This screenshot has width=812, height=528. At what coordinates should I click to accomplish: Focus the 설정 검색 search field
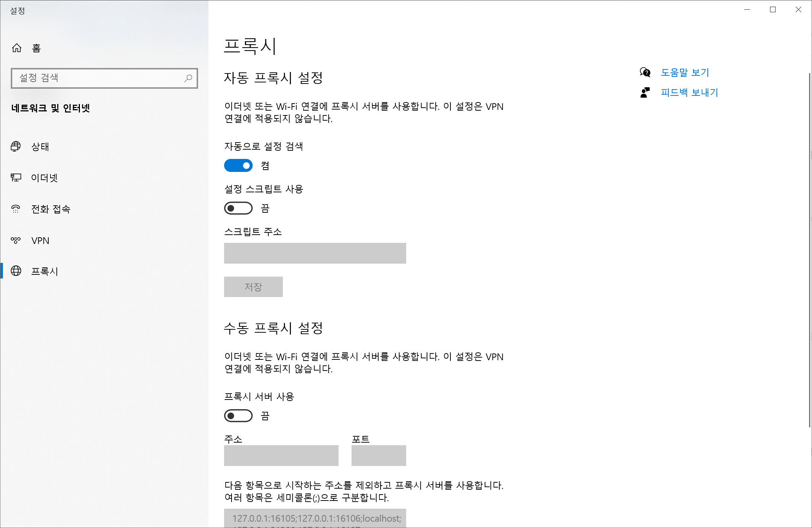click(x=104, y=78)
